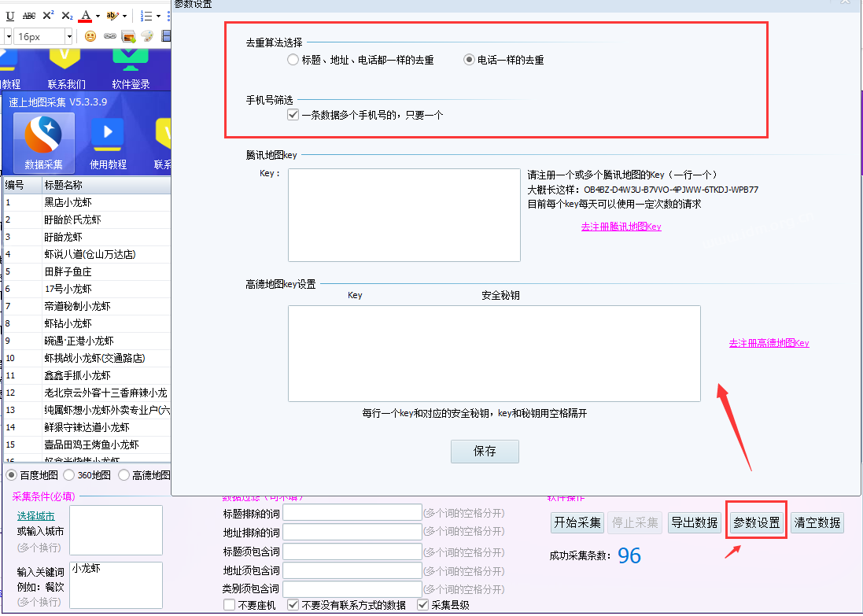Select the row 壹品田鸡王烤鱼小龙虾

87,444
